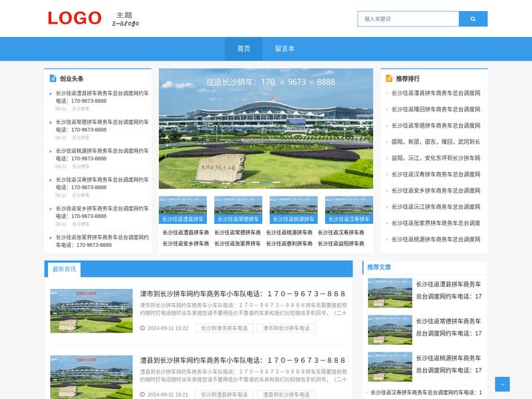Viewport: 532px width, 399px height.
Task: Click the orange document icon beside 推荐排行
Action: pyautogui.click(x=389, y=78)
